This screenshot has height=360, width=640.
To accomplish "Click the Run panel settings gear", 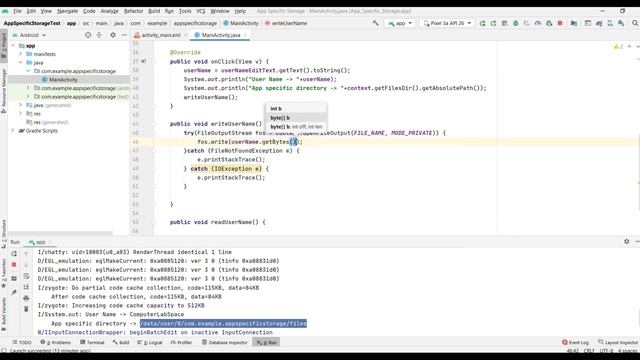I will coord(627,242).
